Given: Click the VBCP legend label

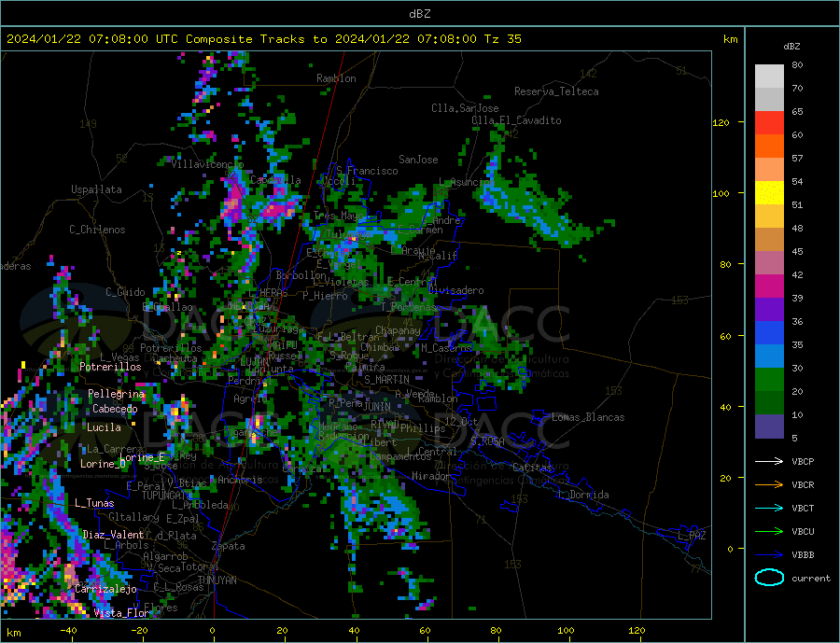Looking at the screenshot, I should (x=803, y=461).
